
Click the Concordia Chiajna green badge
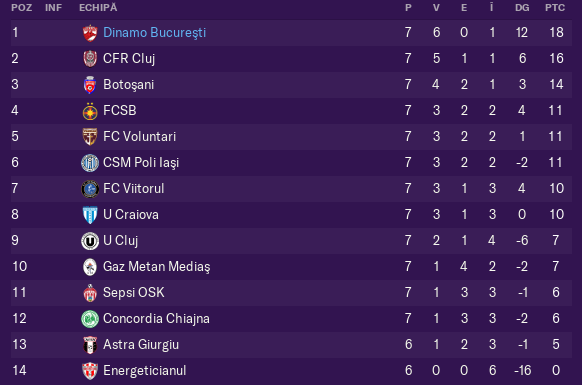pos(90,319)
